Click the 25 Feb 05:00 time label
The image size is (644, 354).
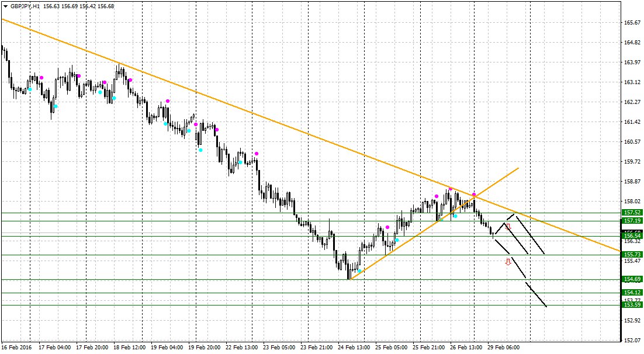392,348
